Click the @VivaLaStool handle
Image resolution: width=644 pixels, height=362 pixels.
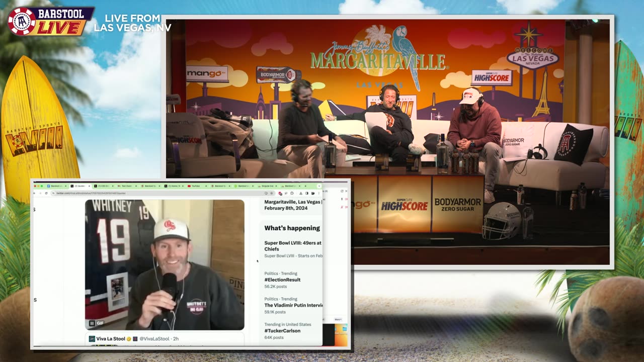(x=155, y=339)
